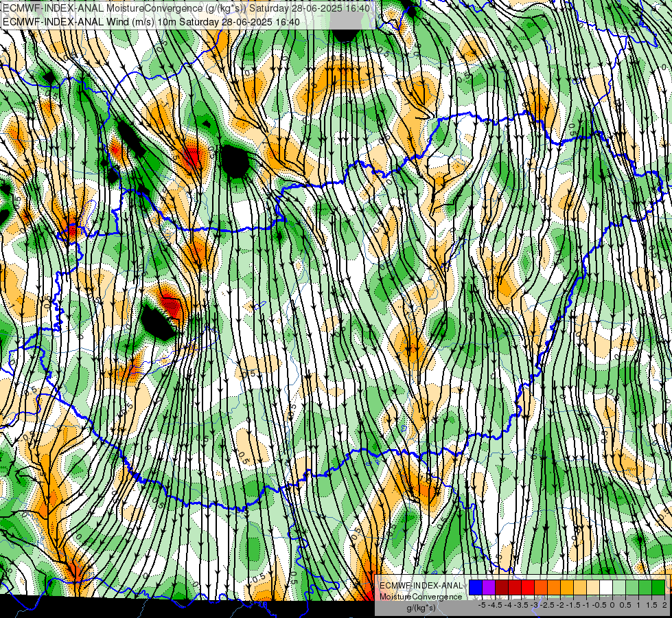Image resolution: width=672 pixels, height=618 pixels.
Task: Click the -1.5 legend tick label
Action: click(573, 605)
